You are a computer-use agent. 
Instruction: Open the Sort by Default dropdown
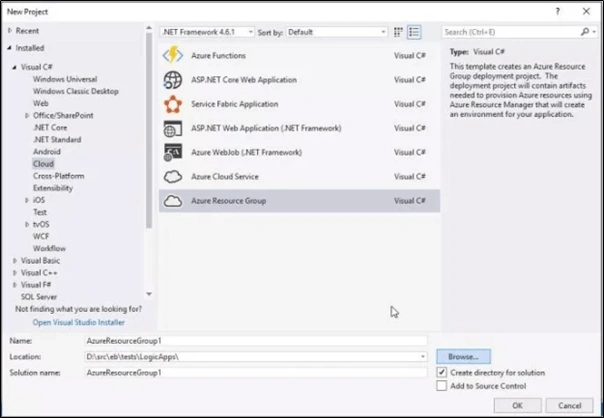337,32
